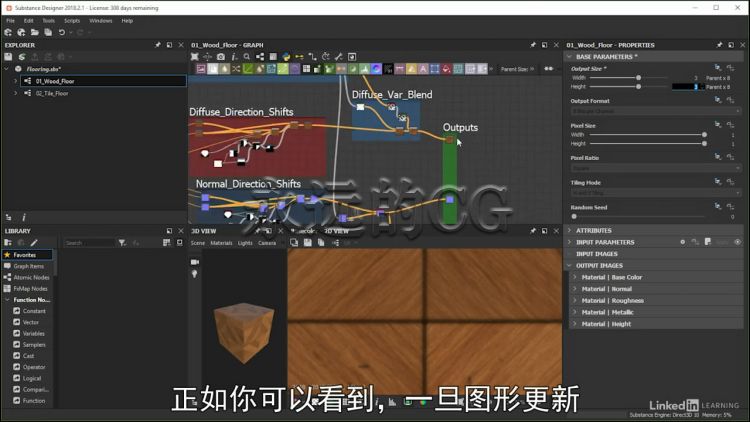The width and height of the screenshot is (750, 422).
Task: Click the undo arrow icon
Action: point(62,32)
